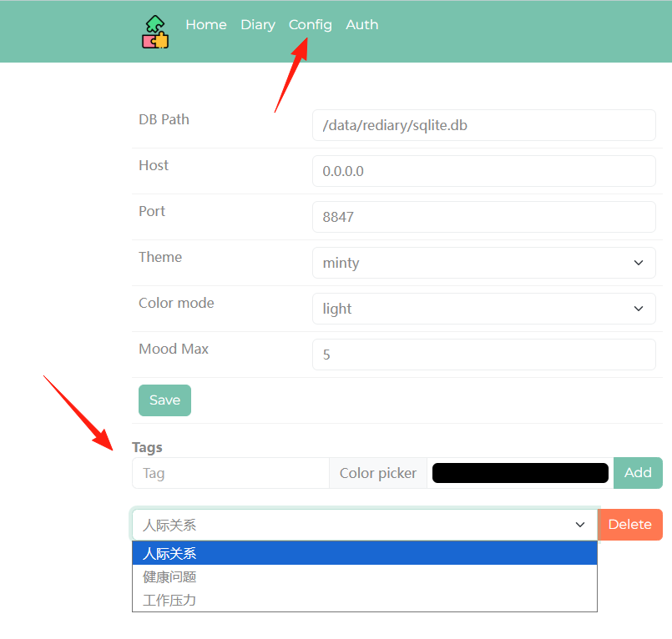Open the Color mode dropdown

point(484,309)
